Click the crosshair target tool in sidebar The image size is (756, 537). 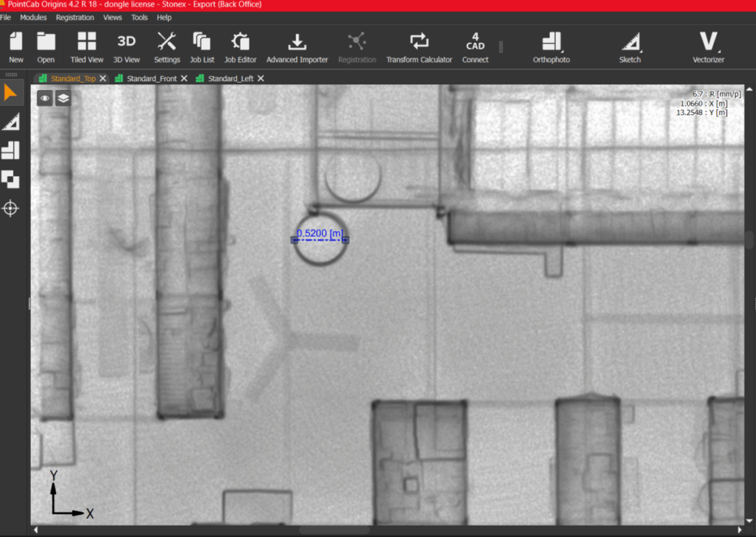coord(11,209)
